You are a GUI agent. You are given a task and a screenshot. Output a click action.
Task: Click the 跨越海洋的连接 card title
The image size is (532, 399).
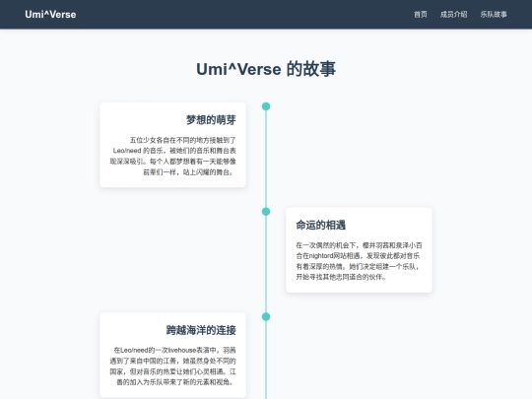201,330
